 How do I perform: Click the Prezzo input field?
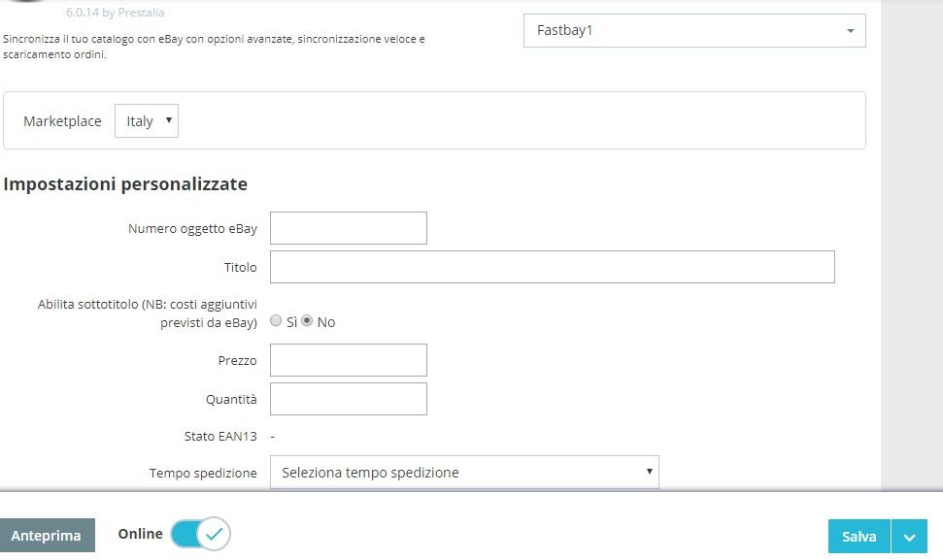tap(349, 360)
